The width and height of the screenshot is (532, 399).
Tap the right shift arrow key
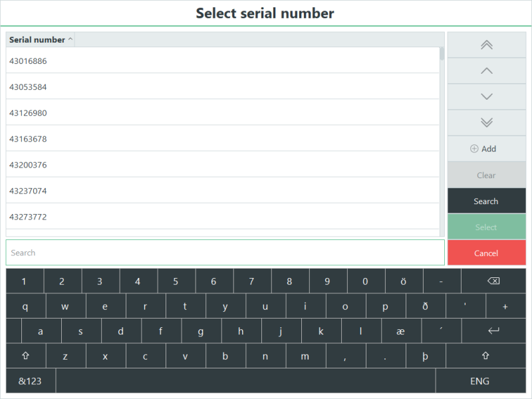486,356
